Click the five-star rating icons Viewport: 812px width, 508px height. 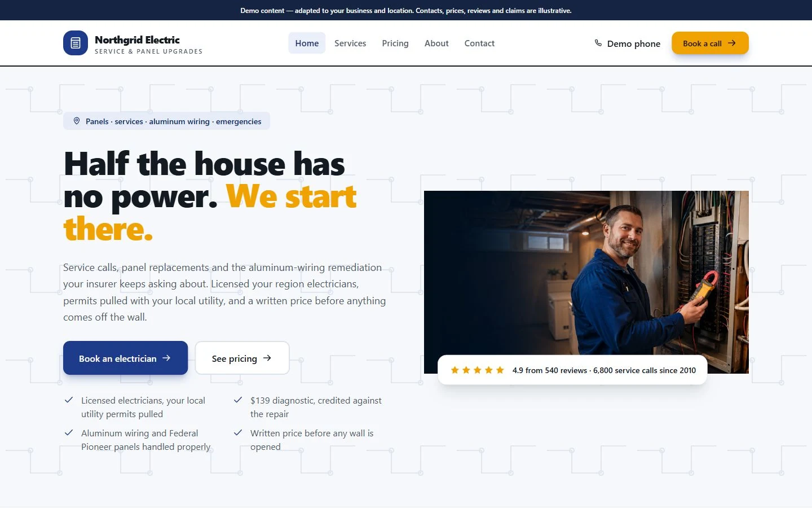(477, 370)
